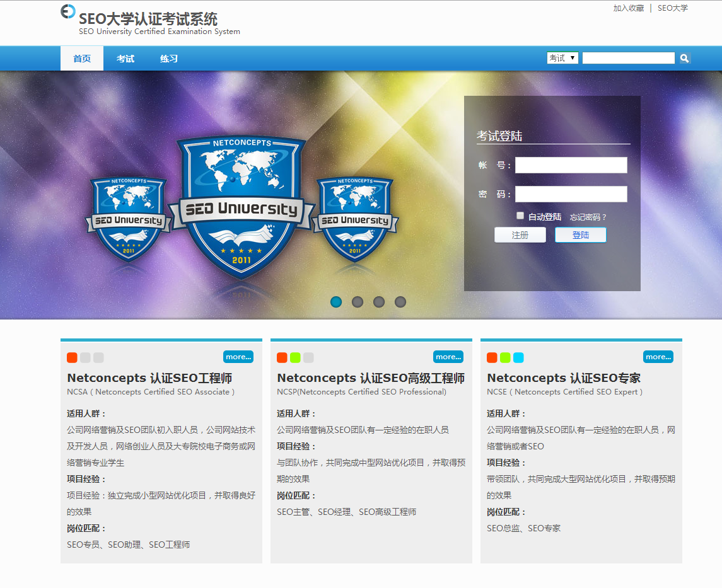The image size is (722, 588).
Task: Click the left small SEO University badge
Action: pyautogui.click(x=129, y=219)
